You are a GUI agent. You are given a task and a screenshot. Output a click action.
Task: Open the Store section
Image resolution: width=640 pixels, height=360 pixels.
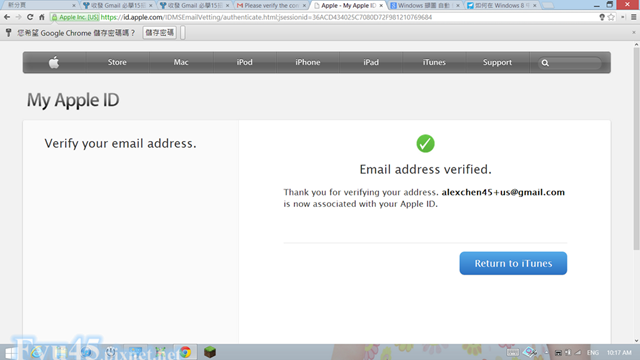(117, 62)
